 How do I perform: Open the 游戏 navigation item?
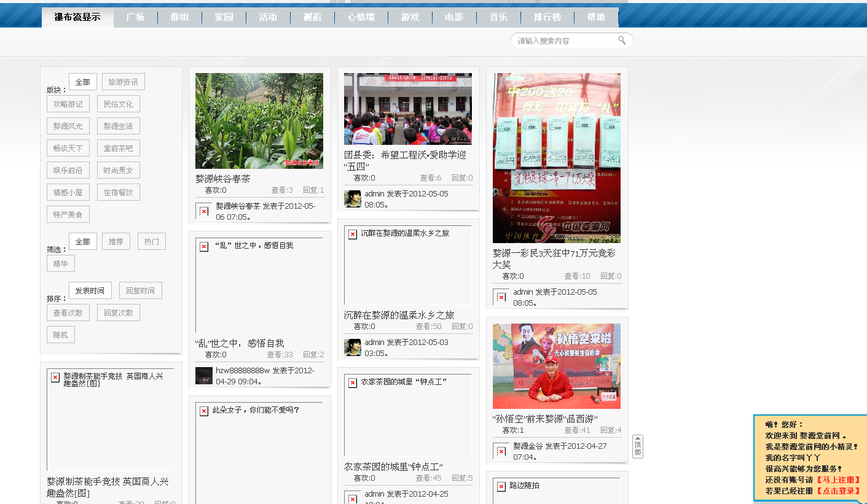[x=410, y=17]
